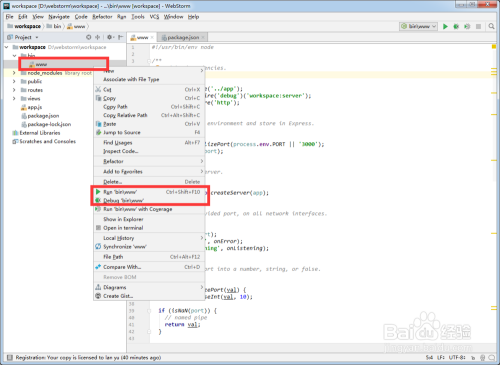The height and width of the screenshot is (365, 500).
Task: Select Copy Relative Path in context menu
Action: pos(149,115)
